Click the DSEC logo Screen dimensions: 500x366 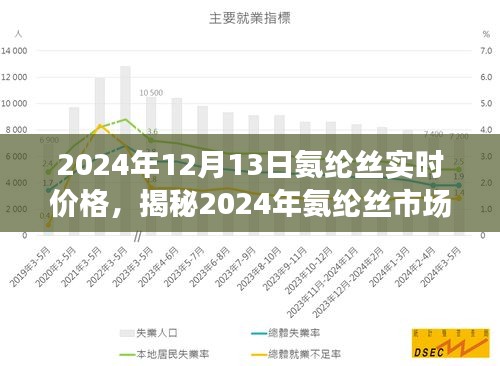[x=451, y=343]
